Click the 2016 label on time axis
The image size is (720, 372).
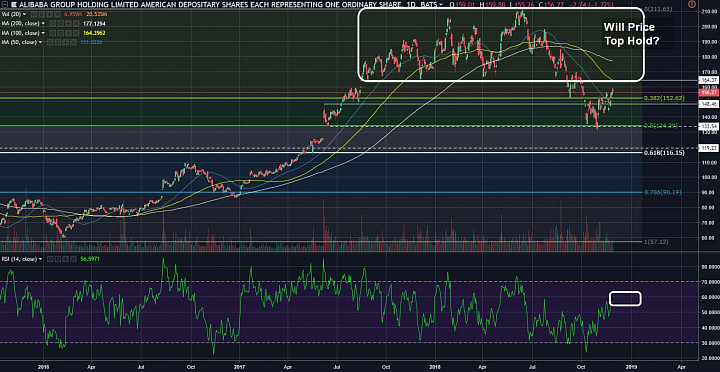point(43,367)
